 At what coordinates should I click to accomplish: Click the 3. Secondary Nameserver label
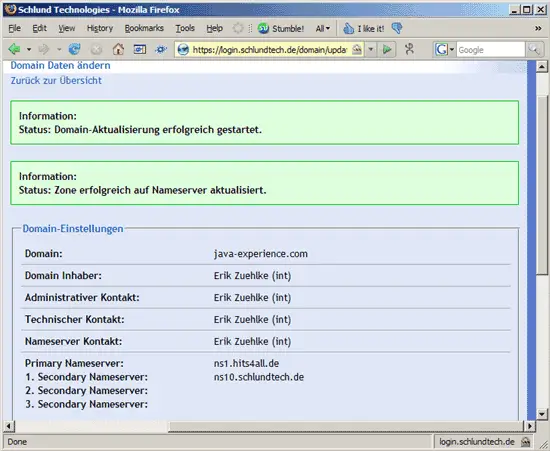[86, 404]
